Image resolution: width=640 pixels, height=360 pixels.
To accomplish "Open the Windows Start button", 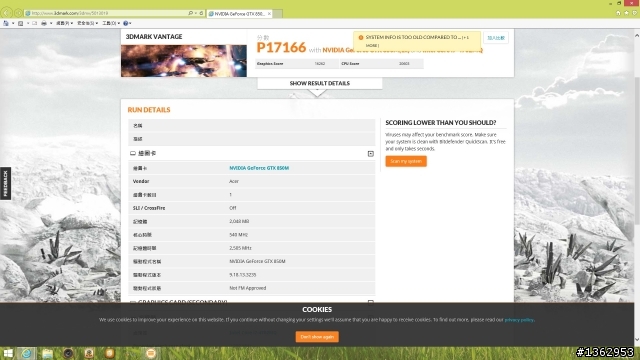I will pyautogui.click(x=8, y=353).
